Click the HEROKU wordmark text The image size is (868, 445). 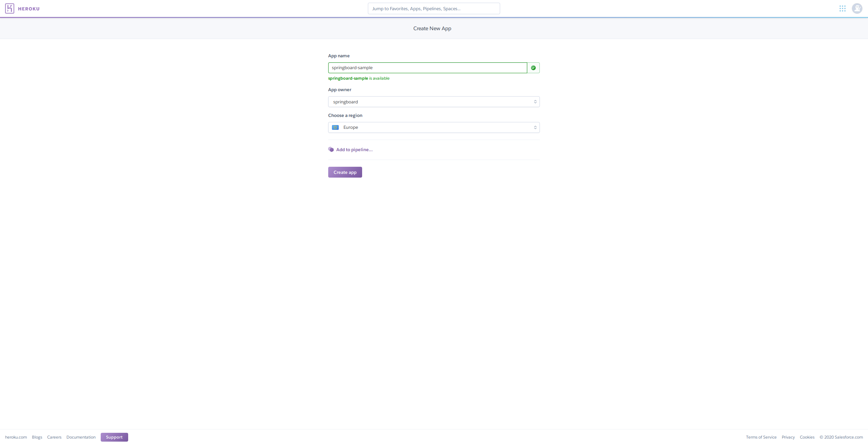[29, 9]
